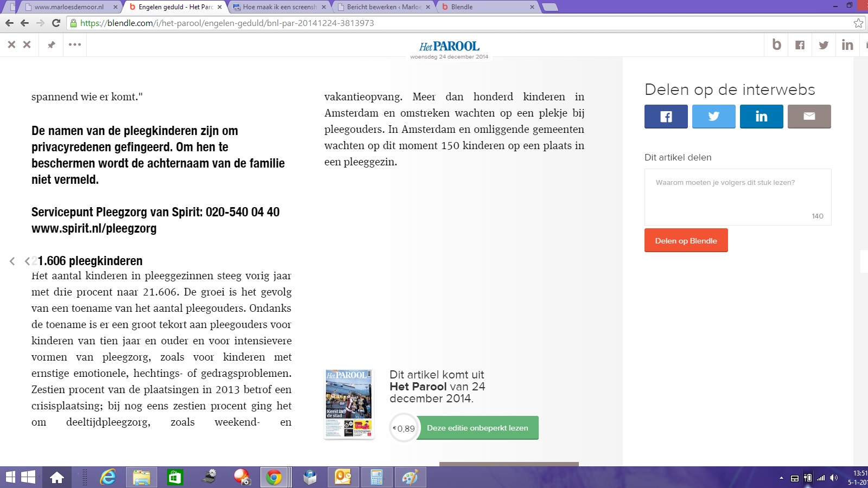Bookmark this page with the star icon

858,23
